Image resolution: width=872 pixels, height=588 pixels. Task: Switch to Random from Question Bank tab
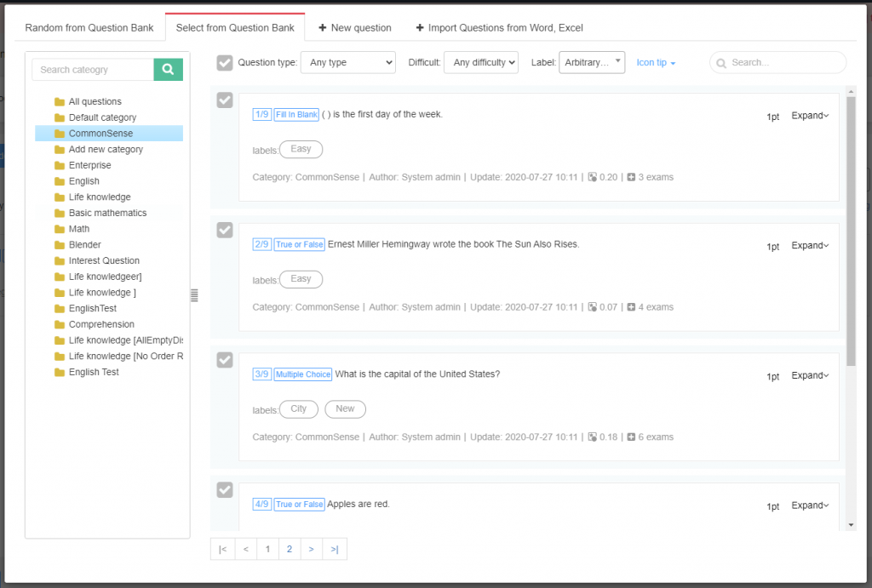[89, 28]
